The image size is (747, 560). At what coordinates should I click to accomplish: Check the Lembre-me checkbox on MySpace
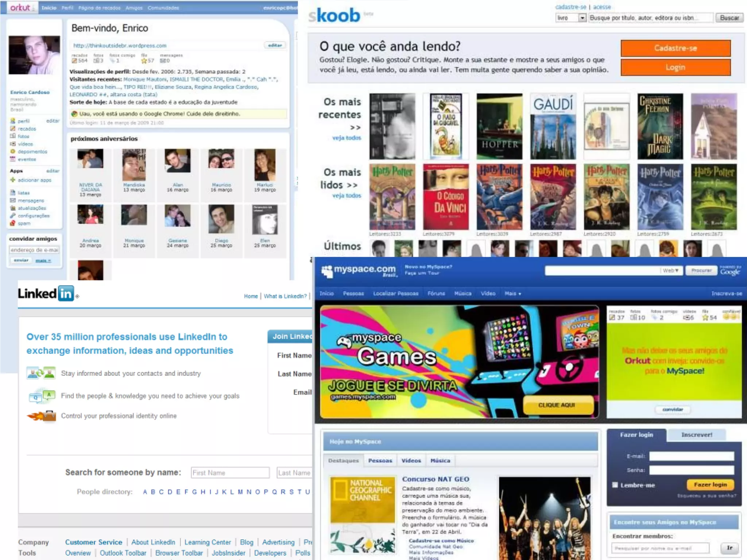click(x=615, y=485)
